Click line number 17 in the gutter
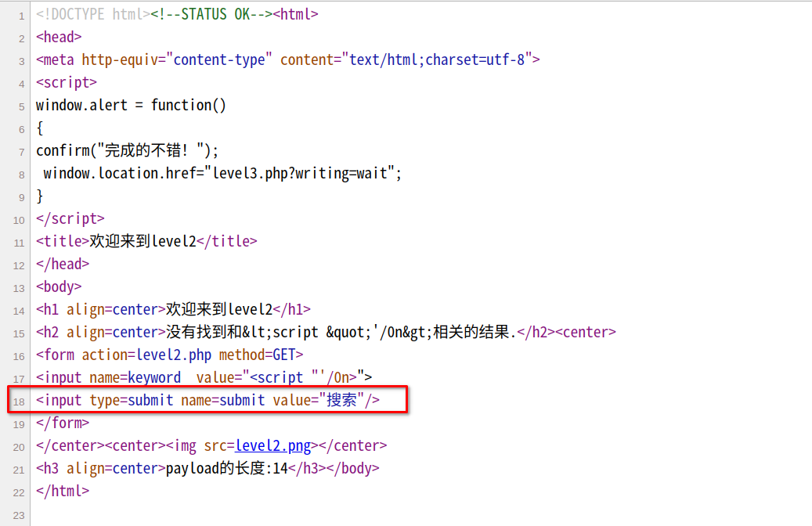The width and height of the screenshot is (812, 526). [x=19, y=380]
